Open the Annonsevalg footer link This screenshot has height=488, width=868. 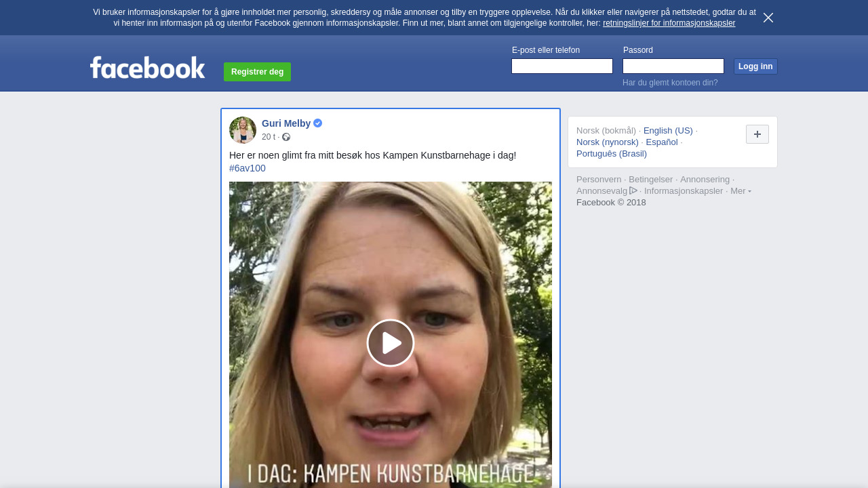point(602,191)
